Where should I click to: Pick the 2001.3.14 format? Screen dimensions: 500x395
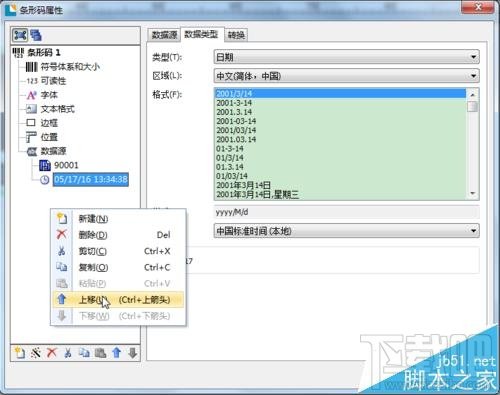(x=340, y=112)
